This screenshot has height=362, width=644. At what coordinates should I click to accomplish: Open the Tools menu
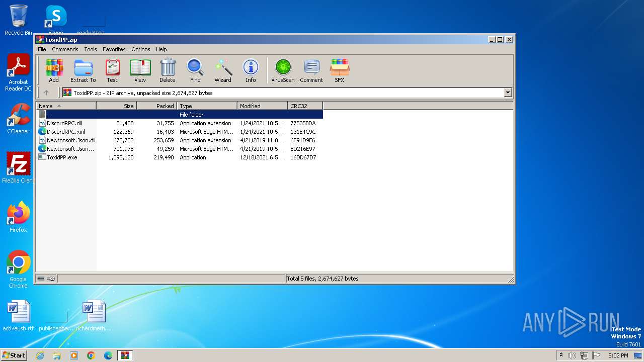pyautogui.click(x=91, y=49)
